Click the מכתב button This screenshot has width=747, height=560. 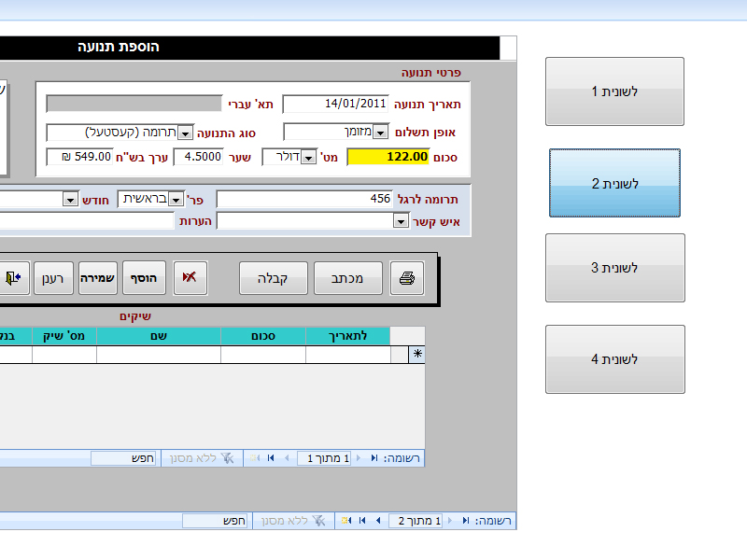347,278
